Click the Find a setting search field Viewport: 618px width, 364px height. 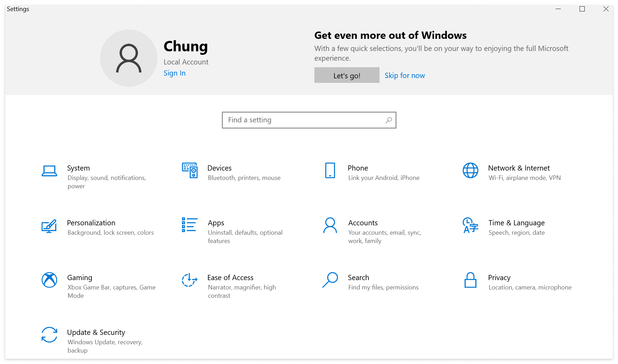tap(309, 120)
